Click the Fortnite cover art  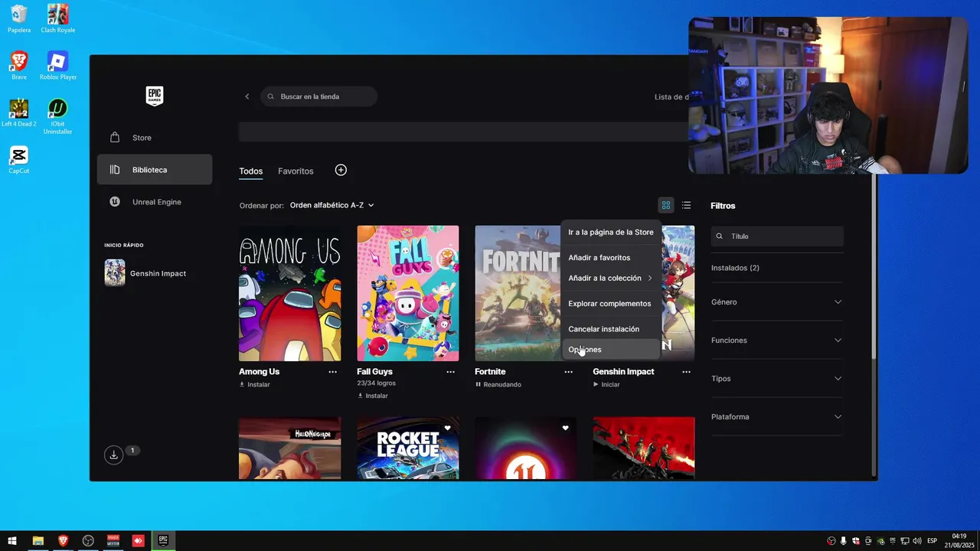[x=518, y=293]
